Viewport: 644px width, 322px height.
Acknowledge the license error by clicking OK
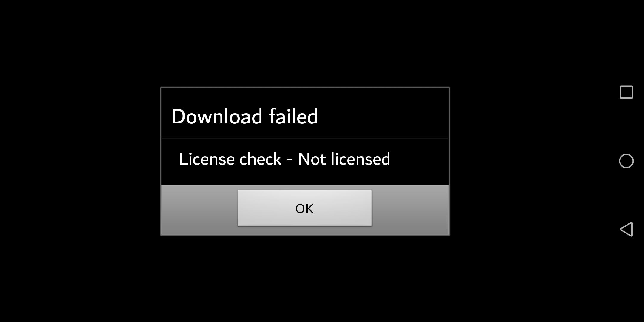pyautogui.click(x=305, y=208)
